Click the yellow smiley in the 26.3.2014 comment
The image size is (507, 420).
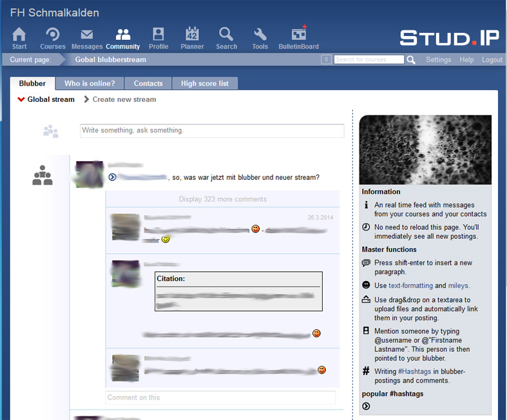coord(166,239)
